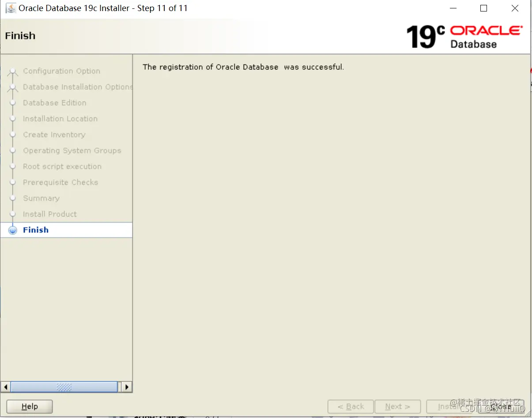The height and width of the screenshot is (418, 532).
Task: Click sidebar scrollbar left arrow
Action: click(x=6, y=387)
